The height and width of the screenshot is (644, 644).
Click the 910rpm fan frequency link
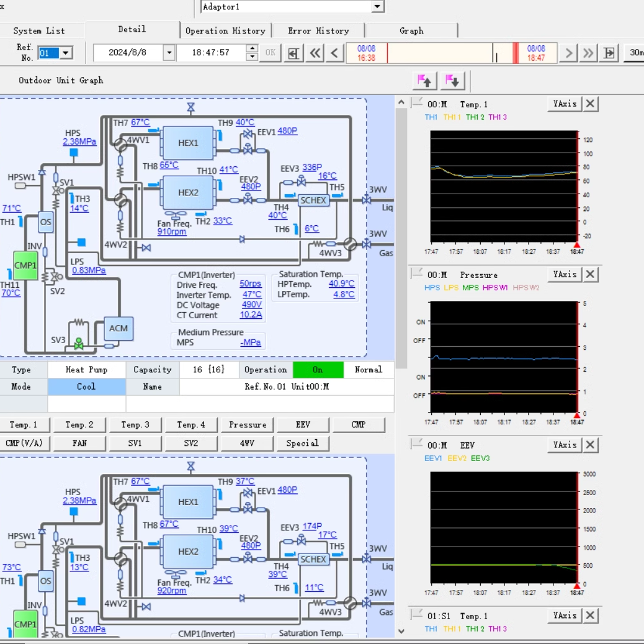tap(172, 232)
